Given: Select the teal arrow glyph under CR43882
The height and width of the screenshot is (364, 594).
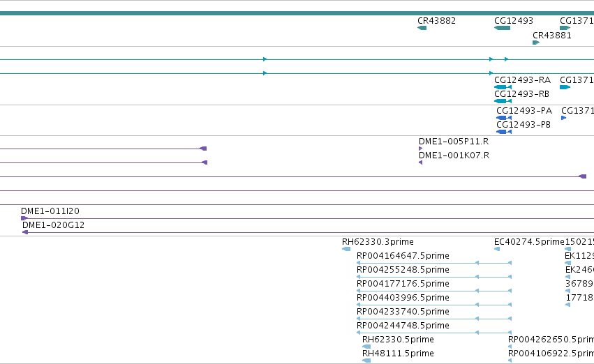Looking at the screenshot, I should tap(422, 28).
